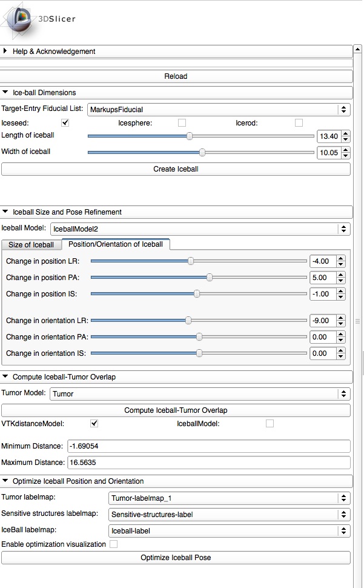Click the Create Iceball button

coord(176,169)
